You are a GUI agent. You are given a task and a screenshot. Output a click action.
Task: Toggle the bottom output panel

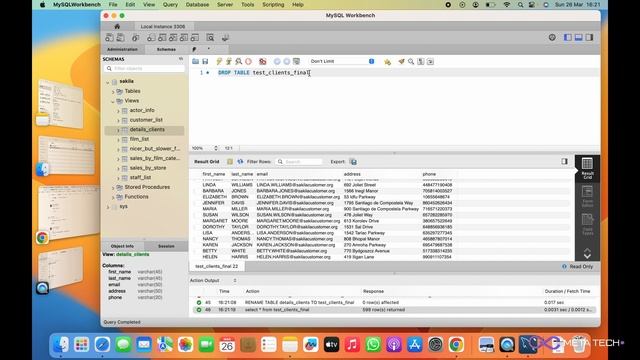(x=579, y=37)
